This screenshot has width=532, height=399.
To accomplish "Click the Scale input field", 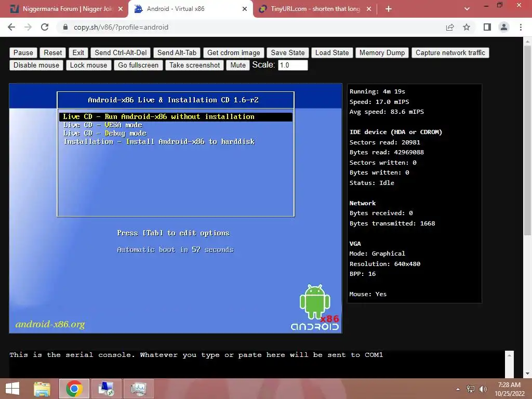I will pos(293,65).
